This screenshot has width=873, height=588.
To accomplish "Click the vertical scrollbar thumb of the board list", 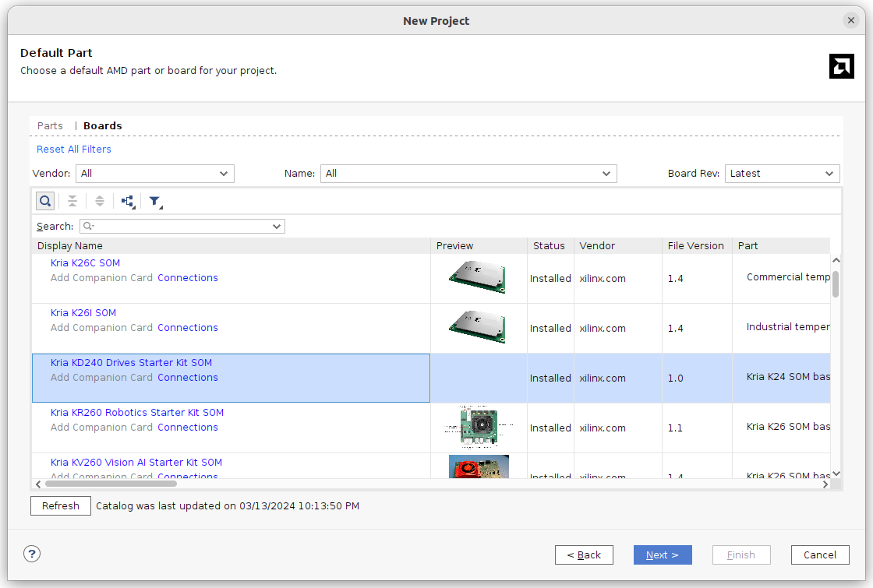I will pyautogui.click(x=835, y=284).
